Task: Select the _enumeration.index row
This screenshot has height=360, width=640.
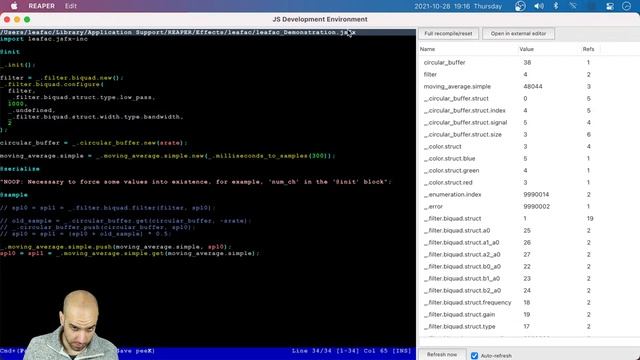Action: click(x=529, y=195)
